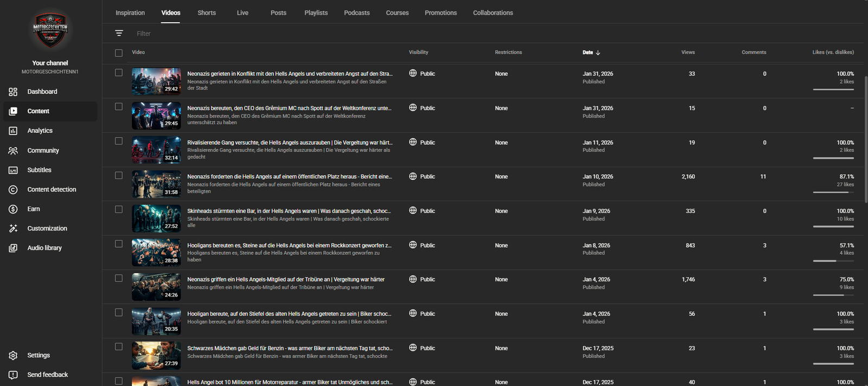This screenshot has height=386, width=868.
Task: Switch to the Shorts tab
Action: click(x=207, y=12)
